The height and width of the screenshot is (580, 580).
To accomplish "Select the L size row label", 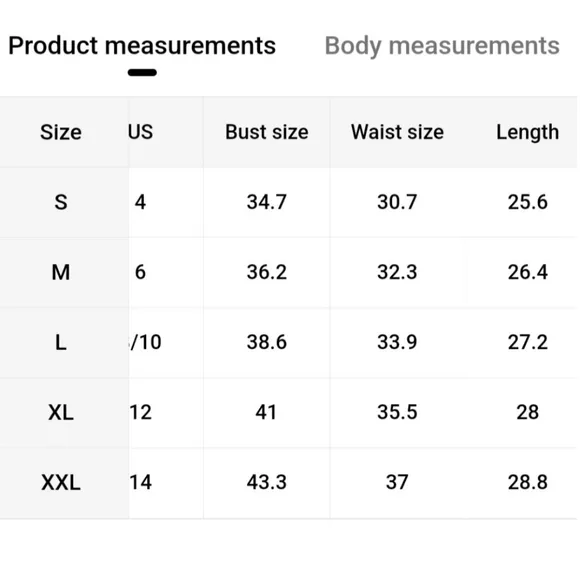I will pos(61,342).
